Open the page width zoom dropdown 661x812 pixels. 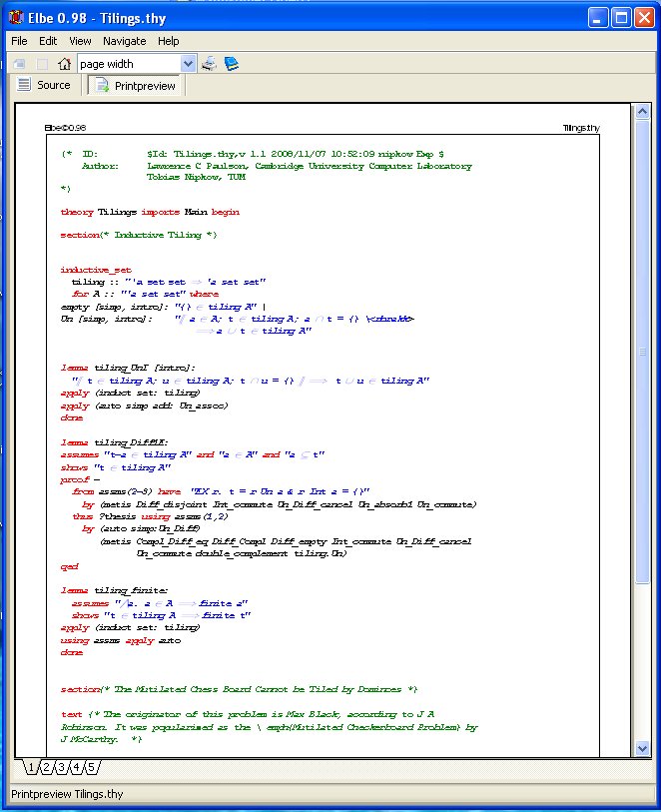pos(188,64)
